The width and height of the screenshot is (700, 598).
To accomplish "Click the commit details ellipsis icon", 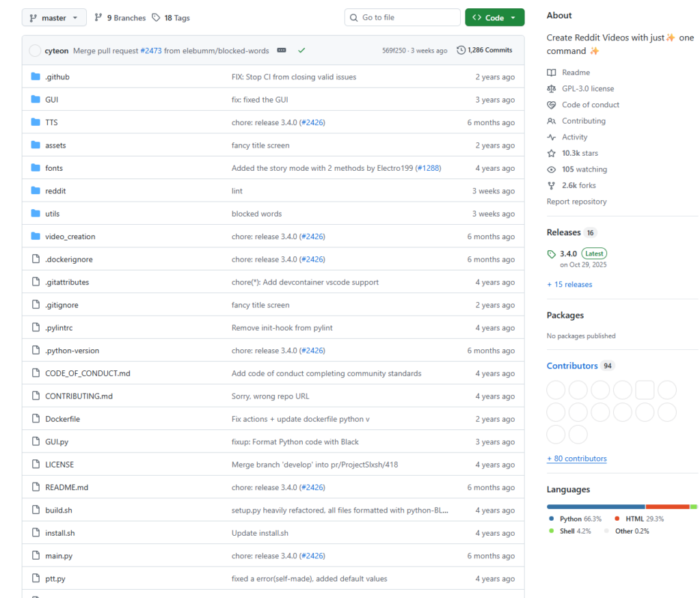I will 282,51.
